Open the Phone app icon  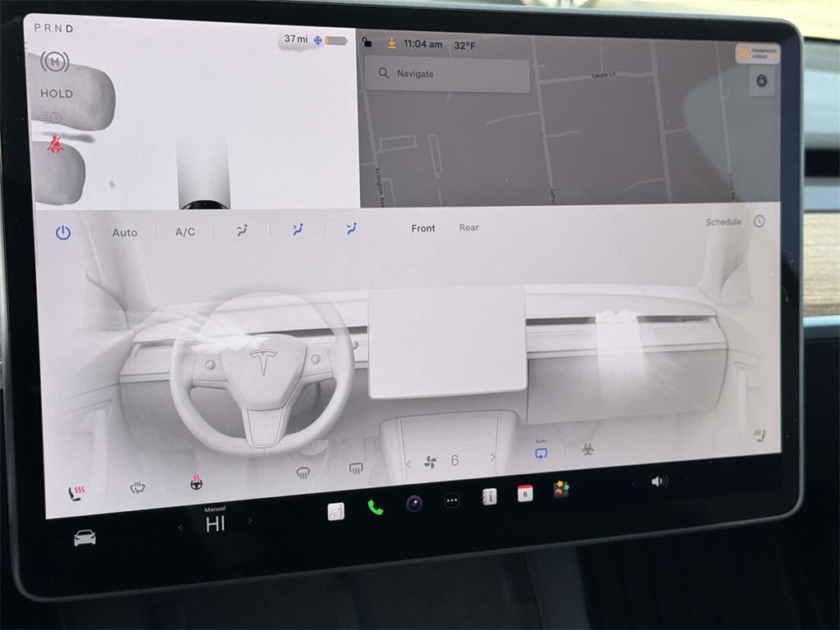point(376,509)
